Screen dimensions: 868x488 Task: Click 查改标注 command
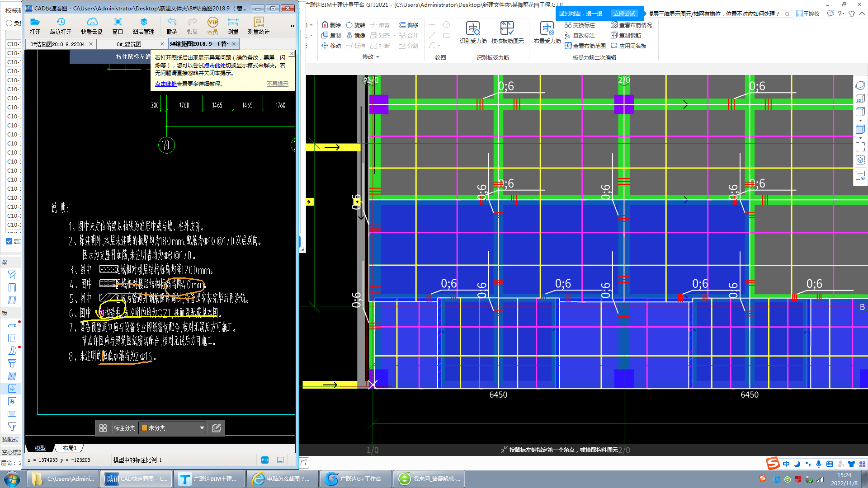click(580, 35)
